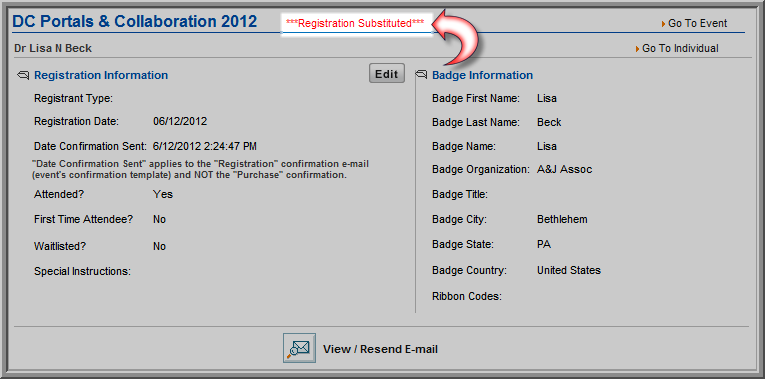Click the Waitlisted? label
Image resolution: width=765 pixels, height=379 pixels.
(60, 246)
